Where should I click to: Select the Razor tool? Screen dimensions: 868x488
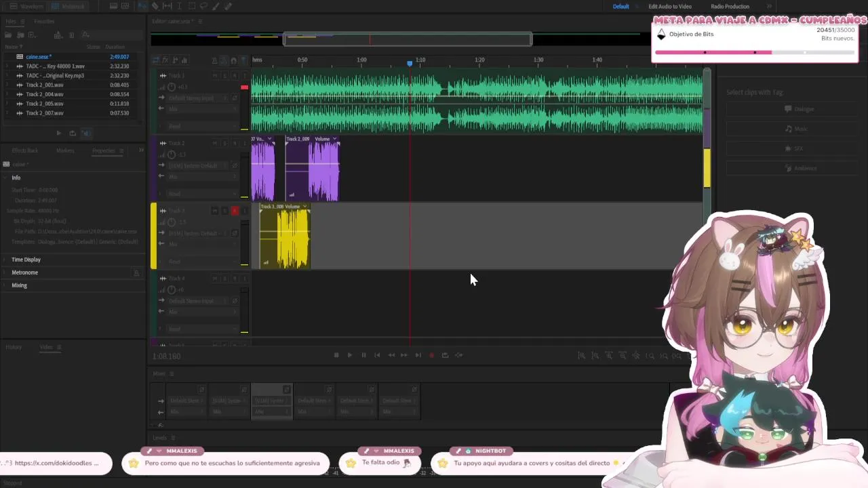coord(155,6)
